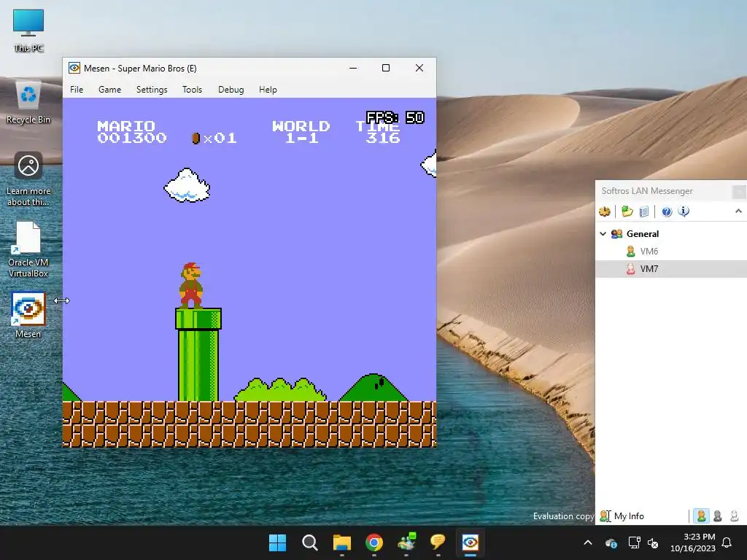Minimize the Mesen window
747x560 pixels.
(353, 68)
